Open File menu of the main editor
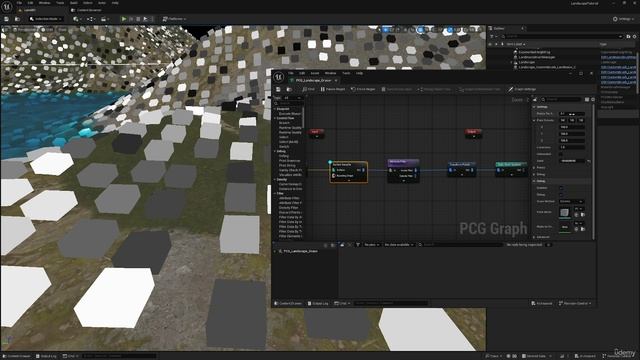The height and width of the screenshot is (360, 640). click(x=19, y=3)
